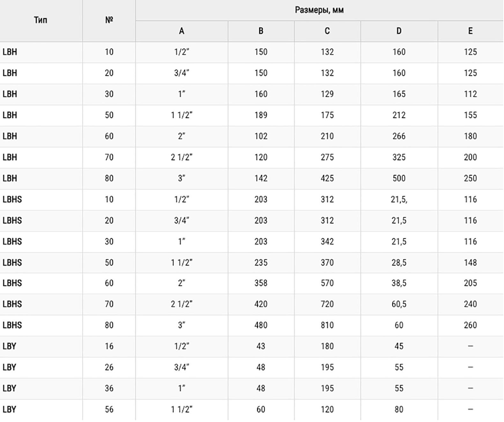Click the cell showing 810
Image resolution: width=504 pixels, height=422 pixels.
(x=327, y=325)
